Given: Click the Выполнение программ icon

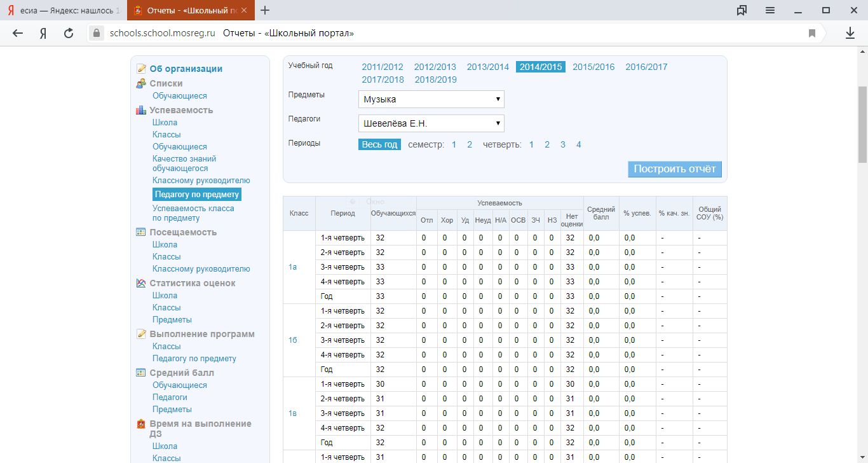Looking at the screenshot, I should 141,334.
